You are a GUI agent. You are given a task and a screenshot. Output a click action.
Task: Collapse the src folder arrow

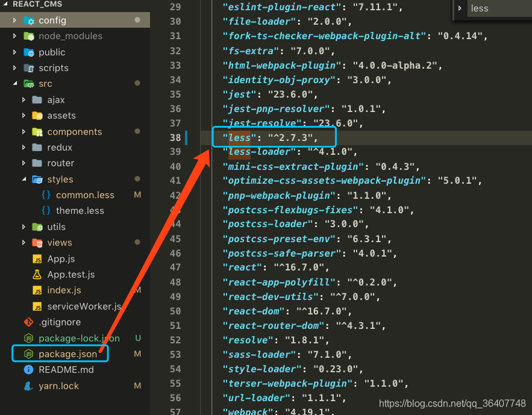point(15,83)
